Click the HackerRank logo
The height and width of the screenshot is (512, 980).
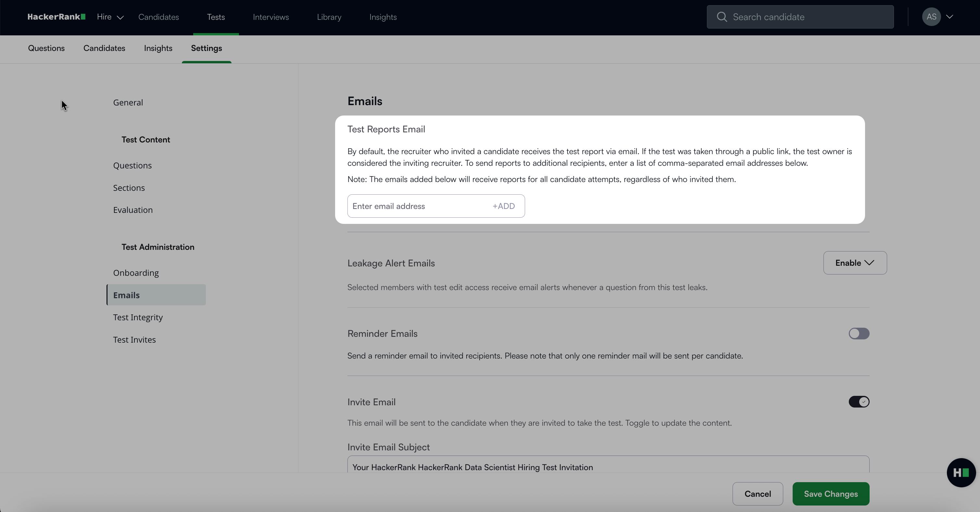[56, 17]
